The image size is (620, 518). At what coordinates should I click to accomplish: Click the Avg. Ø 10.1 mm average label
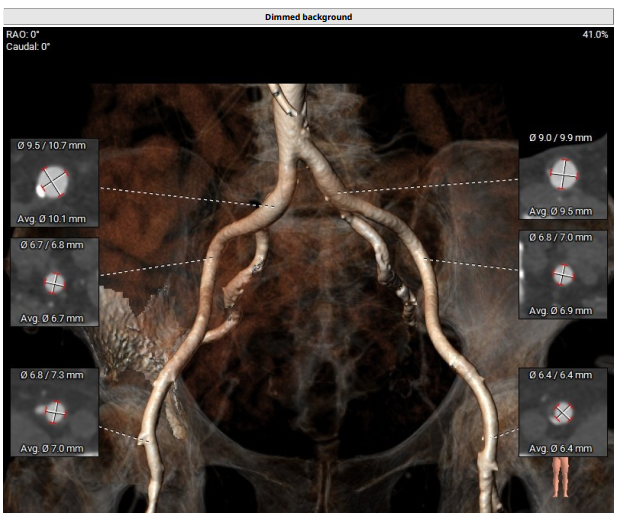[54, 219]
